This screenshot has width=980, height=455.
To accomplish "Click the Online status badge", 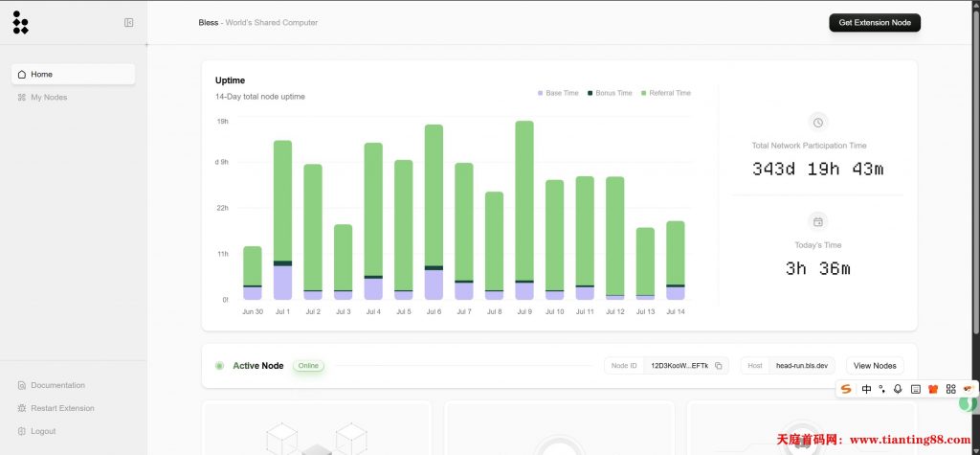I will tap(308, 366).
